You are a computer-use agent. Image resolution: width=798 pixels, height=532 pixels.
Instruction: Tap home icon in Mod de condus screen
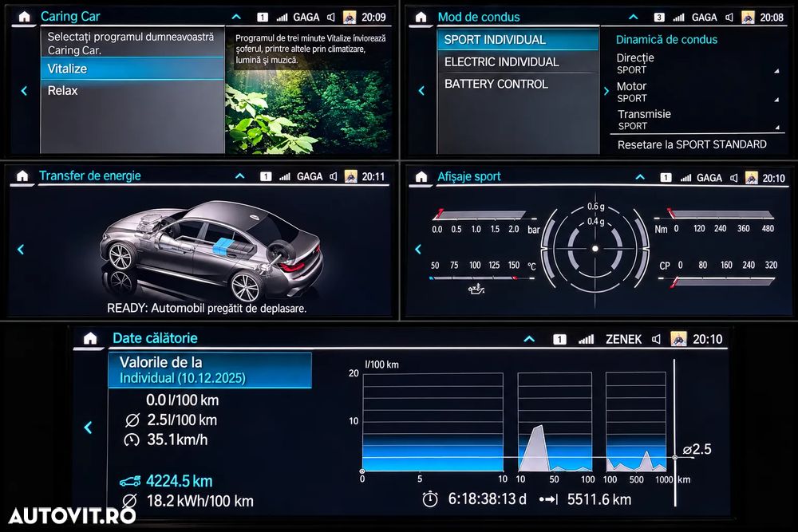tap(421, 18)
